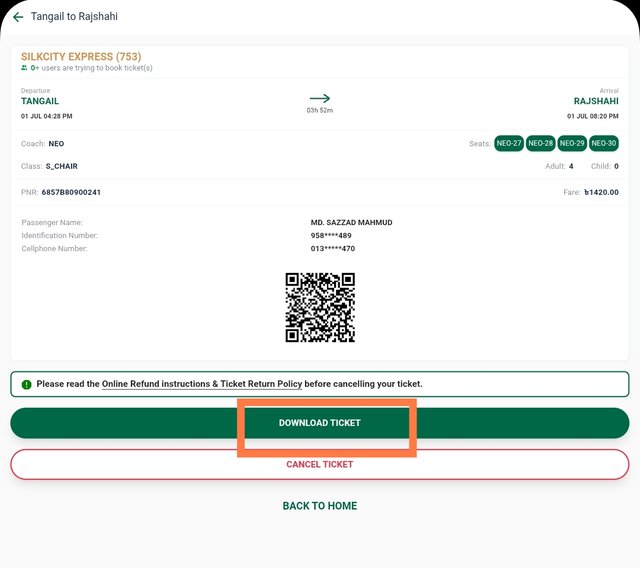Click passenger name MD. SAZZAD MAHMUD
This screenshot has width=640, height=568.
(351, 222)
